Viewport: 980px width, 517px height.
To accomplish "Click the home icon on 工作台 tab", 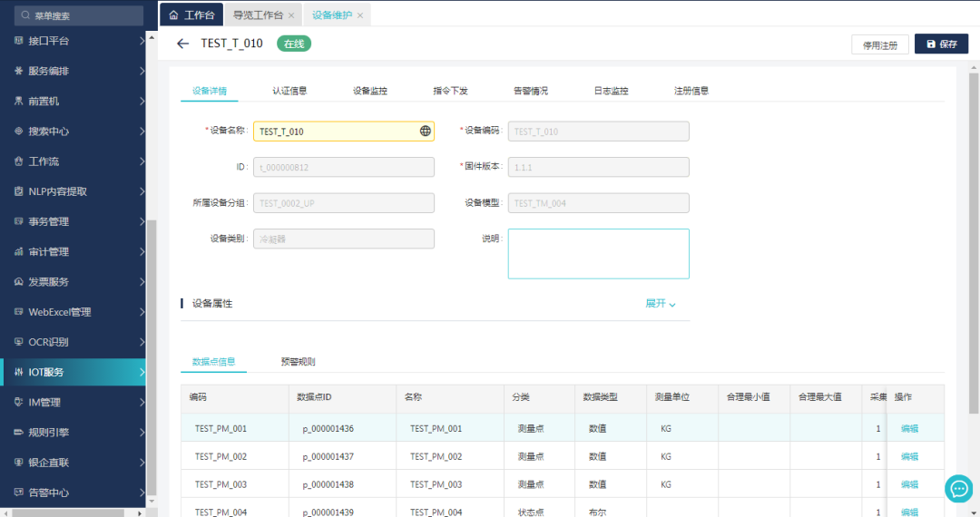I will pyautogui.click(x=173, y=15).
